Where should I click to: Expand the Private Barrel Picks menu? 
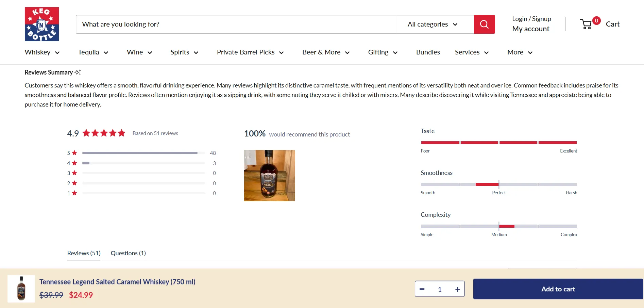[x=250, y=52]
